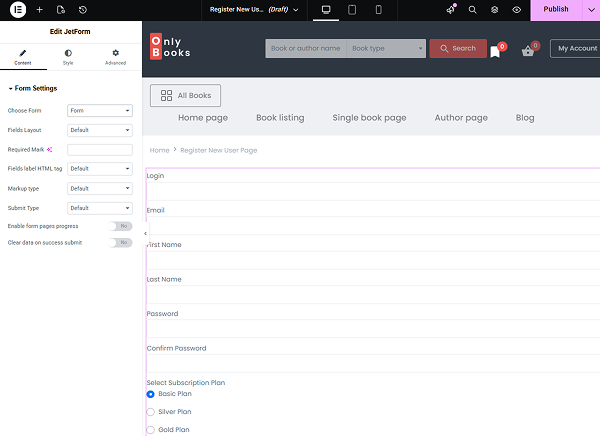Click the Book or author name search field

306,48
